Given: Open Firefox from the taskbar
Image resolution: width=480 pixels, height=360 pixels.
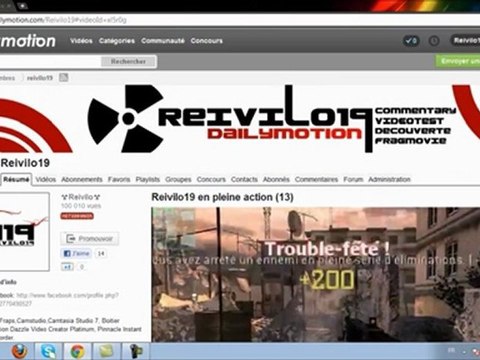Looking at the screenshot, I should click(x=20, y=351).
